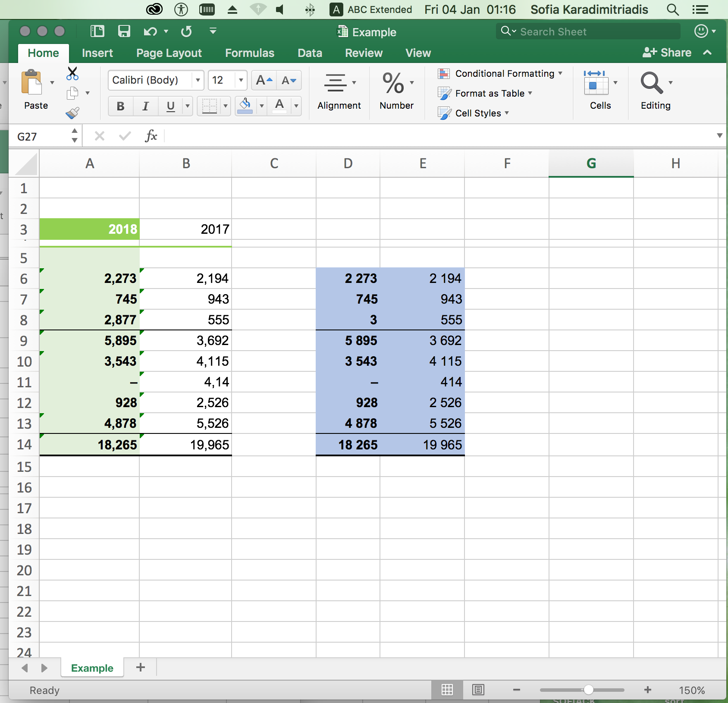Click the Save icon

tap(124, 31)
